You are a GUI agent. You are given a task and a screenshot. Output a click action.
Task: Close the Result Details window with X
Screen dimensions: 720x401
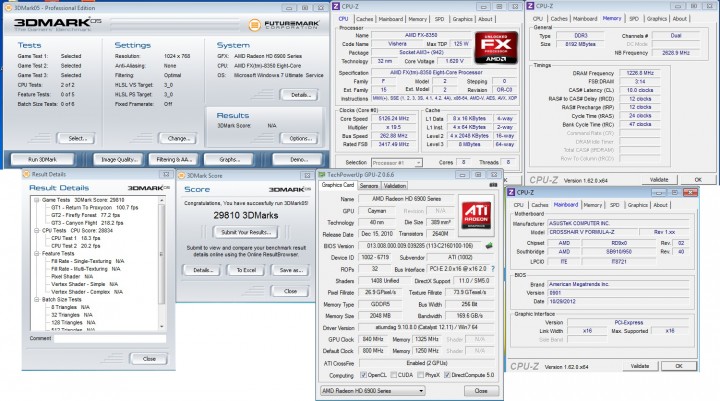(x=166, y=174)
